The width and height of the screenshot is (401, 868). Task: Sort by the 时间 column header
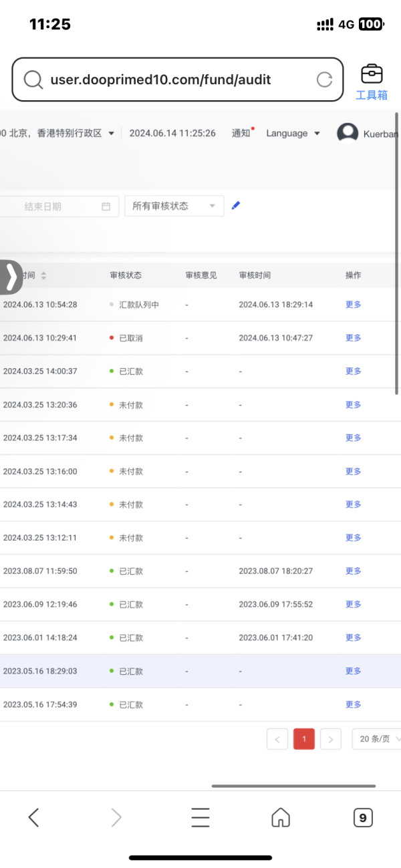click(x=32, y=275)
